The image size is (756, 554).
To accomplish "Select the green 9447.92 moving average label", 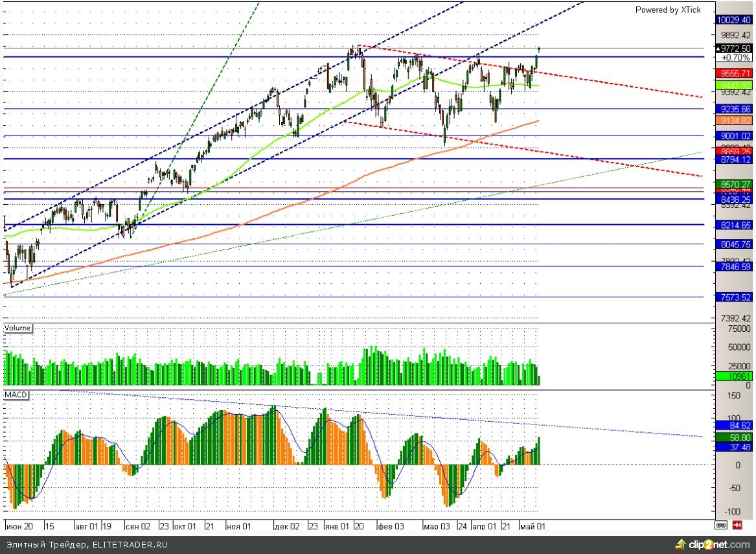I will (734, 85).
